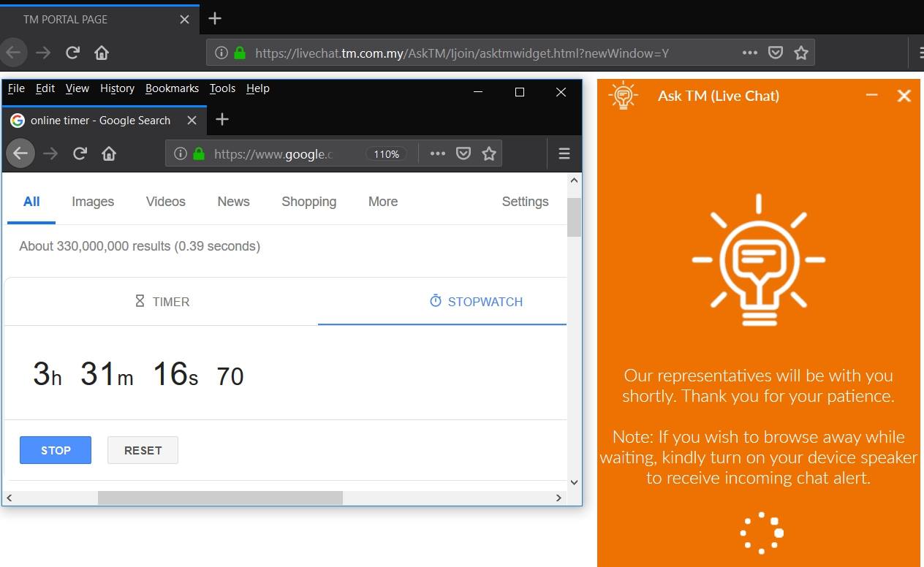Minimize the Ask TM Live Chat widget
924x567 pixels.
871,95
